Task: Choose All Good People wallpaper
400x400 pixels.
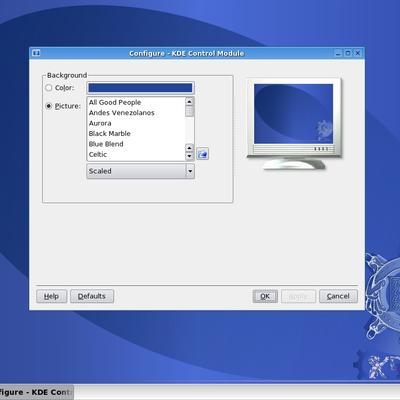Action: click(x=115, y=102)
